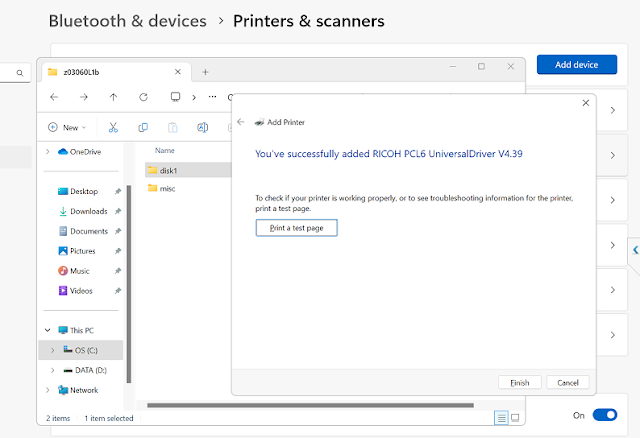Expand the Network node in navigation pane
This screenshot has width=640, height=438.
click(48, 390)
